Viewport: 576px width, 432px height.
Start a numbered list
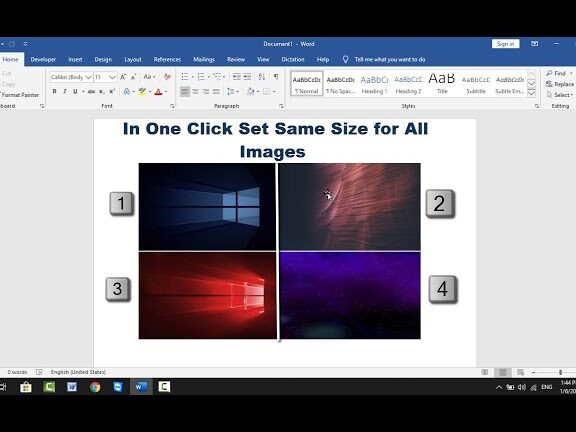(201, 77)
